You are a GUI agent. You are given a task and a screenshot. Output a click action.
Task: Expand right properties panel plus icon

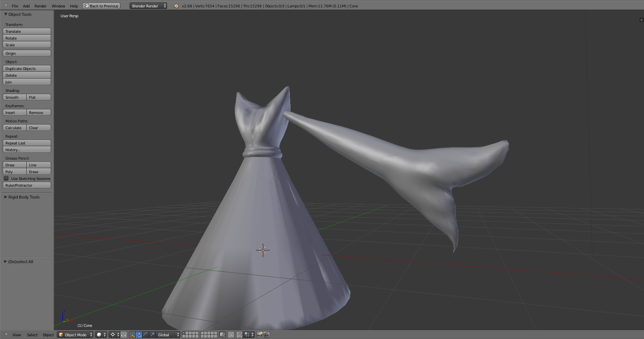(641, 20)
